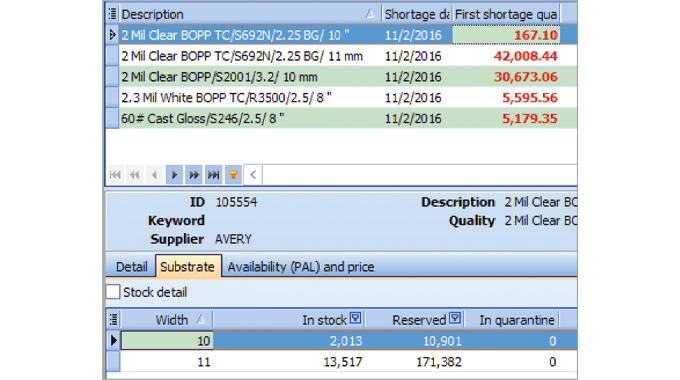
Task: Select row indicator of 10 " BOPP row
Action: pyautogui.click(x=112, y=35)
